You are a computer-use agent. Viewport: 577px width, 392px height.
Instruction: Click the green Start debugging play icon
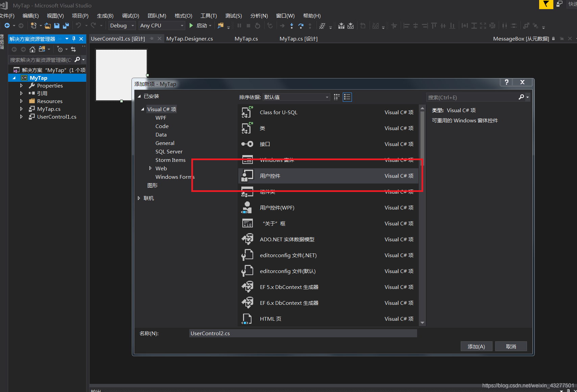(191, 25)
